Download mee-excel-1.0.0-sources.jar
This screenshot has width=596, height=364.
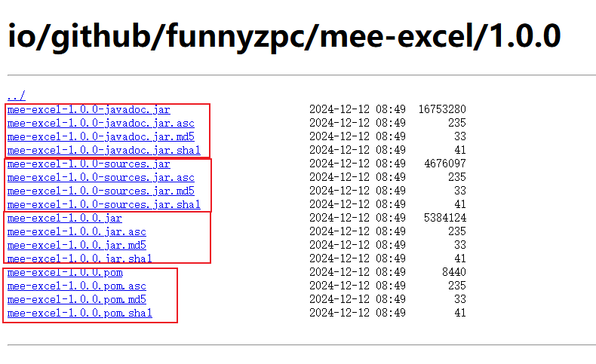[x=88, y=164]
